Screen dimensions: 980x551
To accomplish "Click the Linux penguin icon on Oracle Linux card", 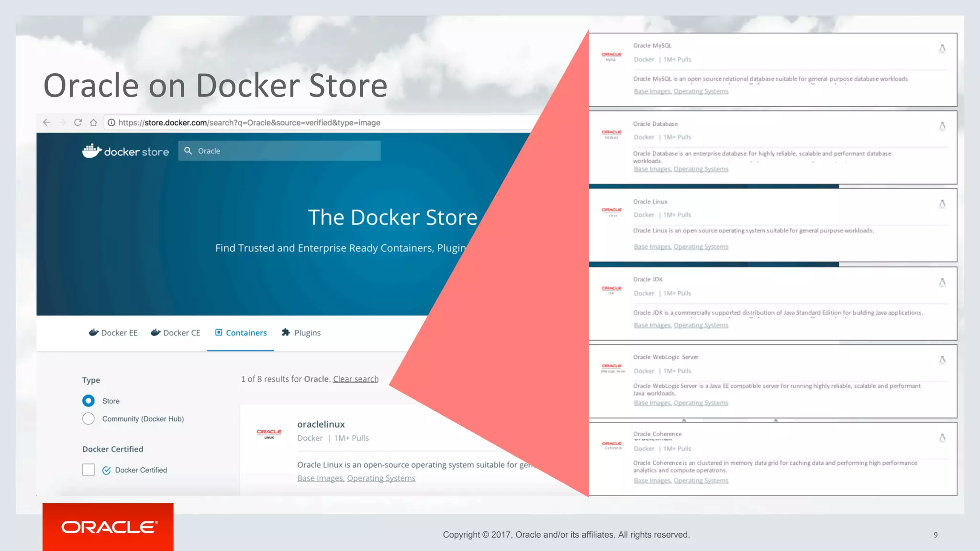I will click(942, 204).
